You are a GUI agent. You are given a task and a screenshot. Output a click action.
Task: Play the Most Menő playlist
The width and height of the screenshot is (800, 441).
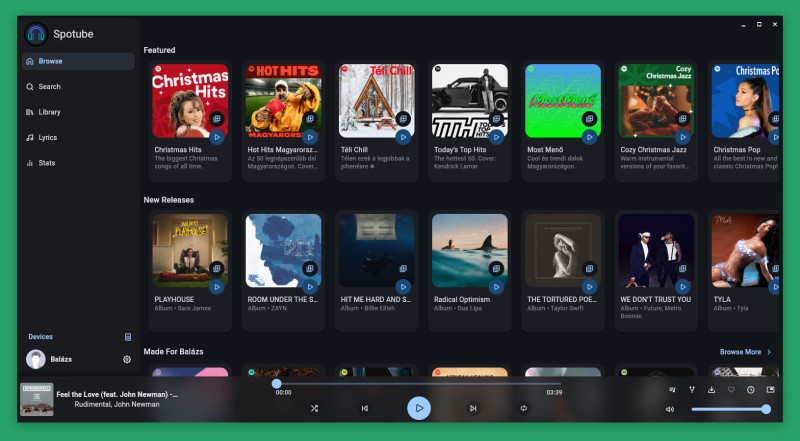[589, 137]
